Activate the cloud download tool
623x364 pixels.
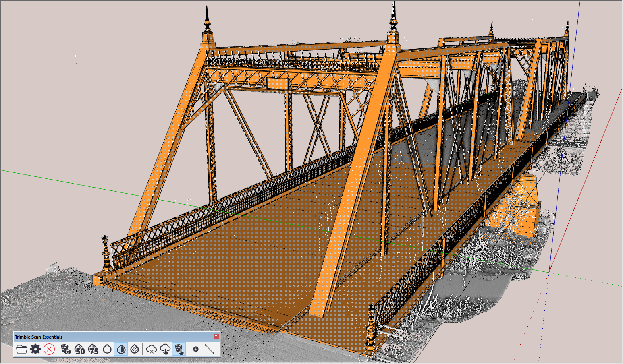pos(166,350)
